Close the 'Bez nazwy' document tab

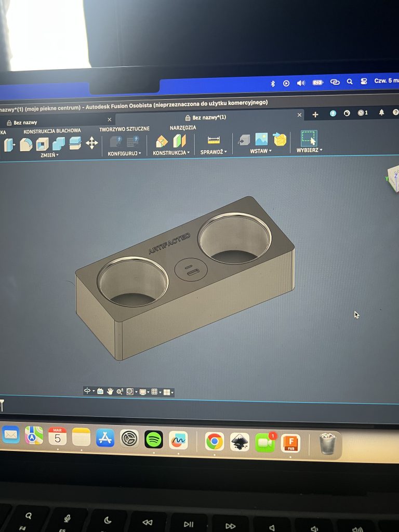point(109,119)
